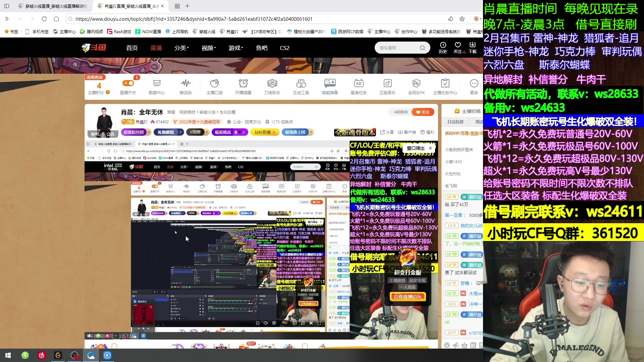Expand the 视频 navigation dropdown

(209, 48)
